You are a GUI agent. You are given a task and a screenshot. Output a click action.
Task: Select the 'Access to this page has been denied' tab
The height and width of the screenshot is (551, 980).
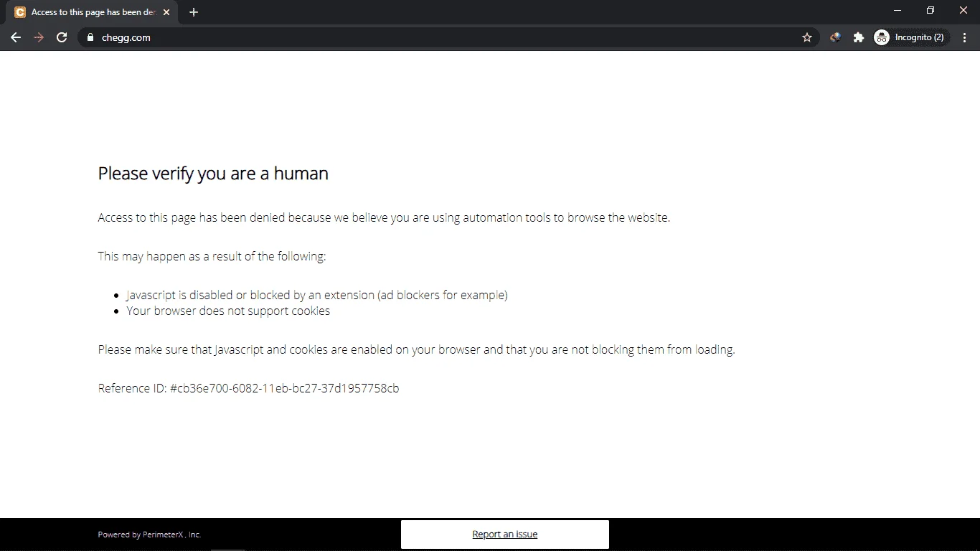pos(92,12)
